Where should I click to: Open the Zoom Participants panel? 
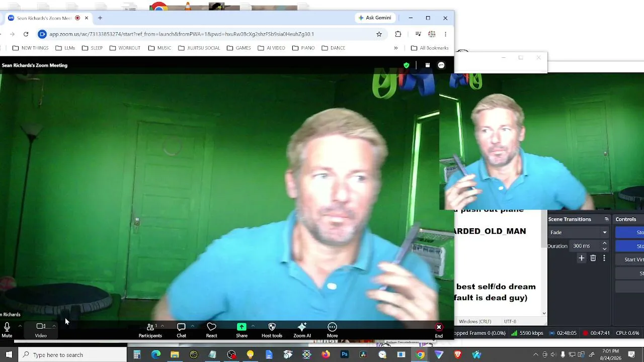coord(150,330)
